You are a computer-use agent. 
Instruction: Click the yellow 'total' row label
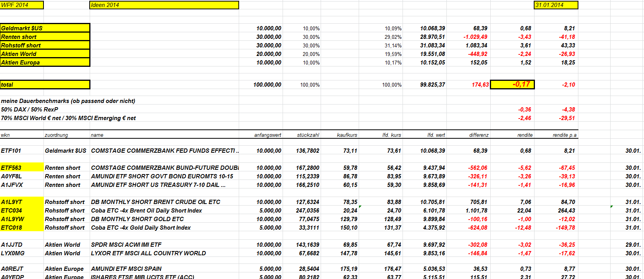[x=45, y=84]
